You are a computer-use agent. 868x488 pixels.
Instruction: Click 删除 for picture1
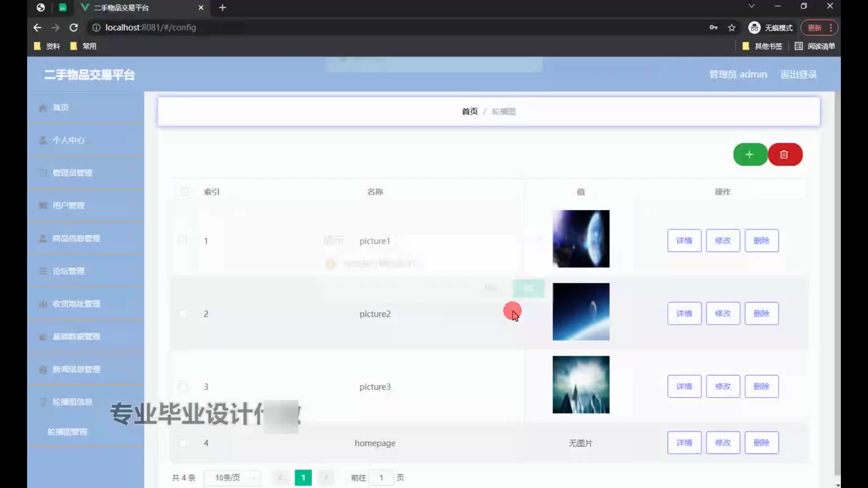pyautogui.click(x=761, y=240)
